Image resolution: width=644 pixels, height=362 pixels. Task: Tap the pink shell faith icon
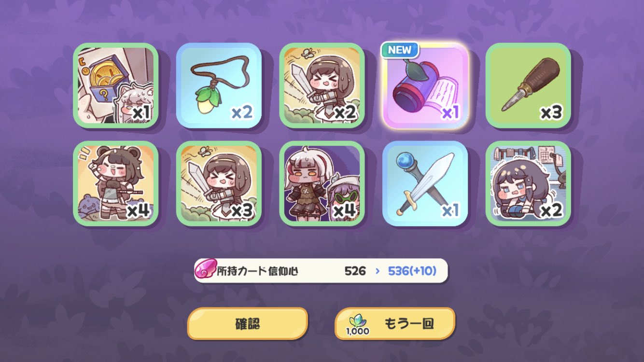[x=206, y=270]
